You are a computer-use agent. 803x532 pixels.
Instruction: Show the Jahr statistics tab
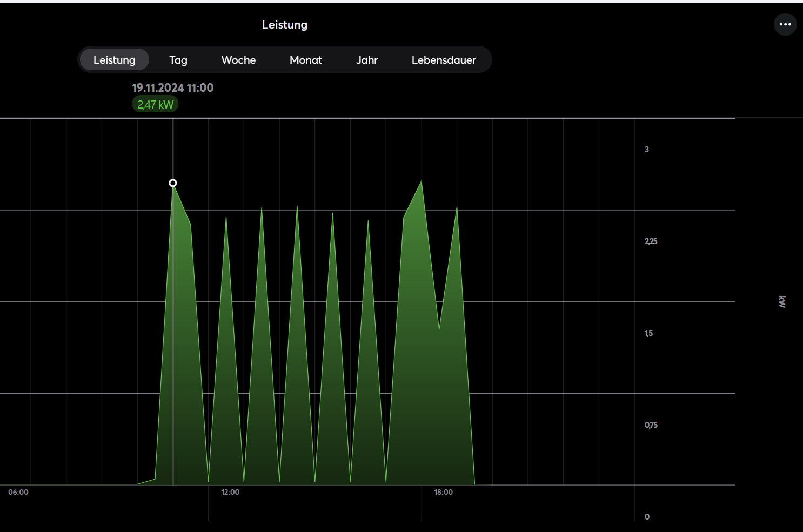[367, 60]
